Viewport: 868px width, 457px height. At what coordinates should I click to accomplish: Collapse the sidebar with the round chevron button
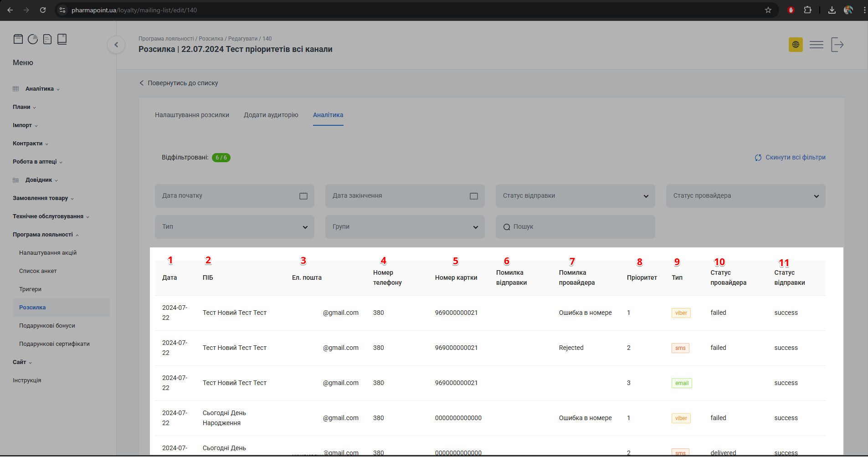pyautogui.click(x=116, y=45)
